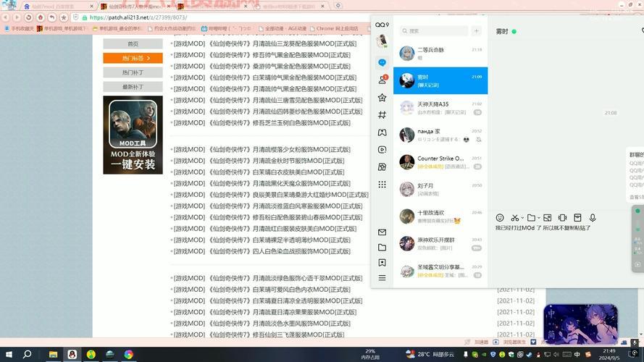
Task: Click browser reload button
Action: [x=28, y=17]
